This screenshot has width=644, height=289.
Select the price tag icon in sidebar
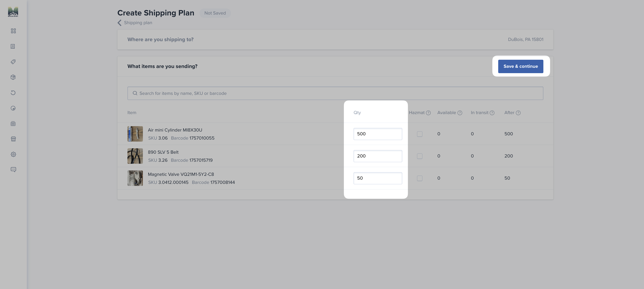point(13,62)
